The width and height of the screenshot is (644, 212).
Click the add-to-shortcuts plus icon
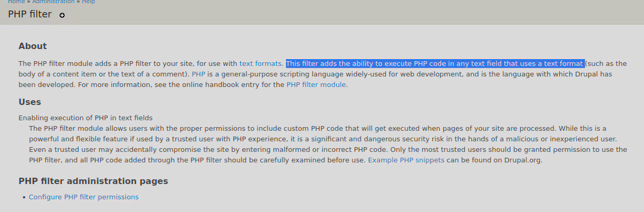point(62,15)
